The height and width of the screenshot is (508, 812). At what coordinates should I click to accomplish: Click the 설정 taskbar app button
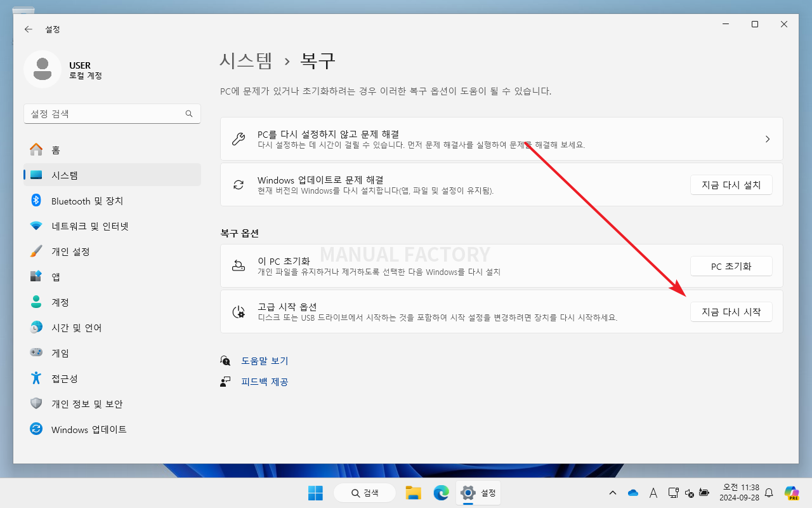(479, 493)
